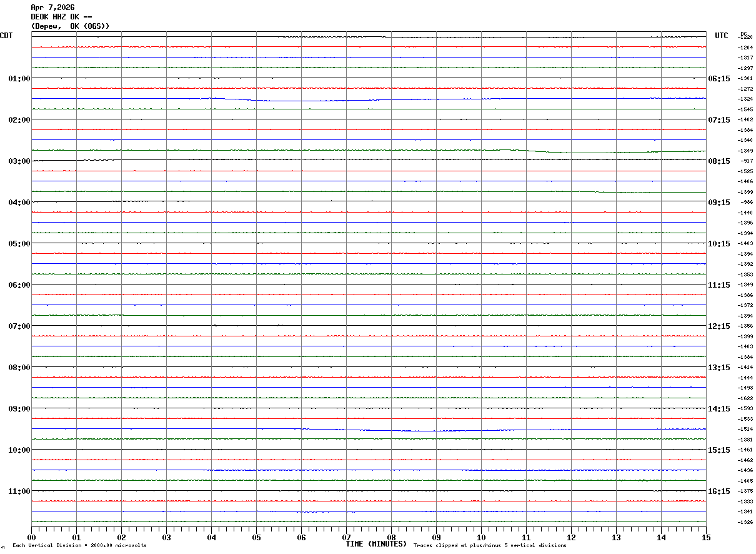Viewport: 756px width, 554px height.
Task: Click the DC offset value -1396
Action: pos(745,223)
